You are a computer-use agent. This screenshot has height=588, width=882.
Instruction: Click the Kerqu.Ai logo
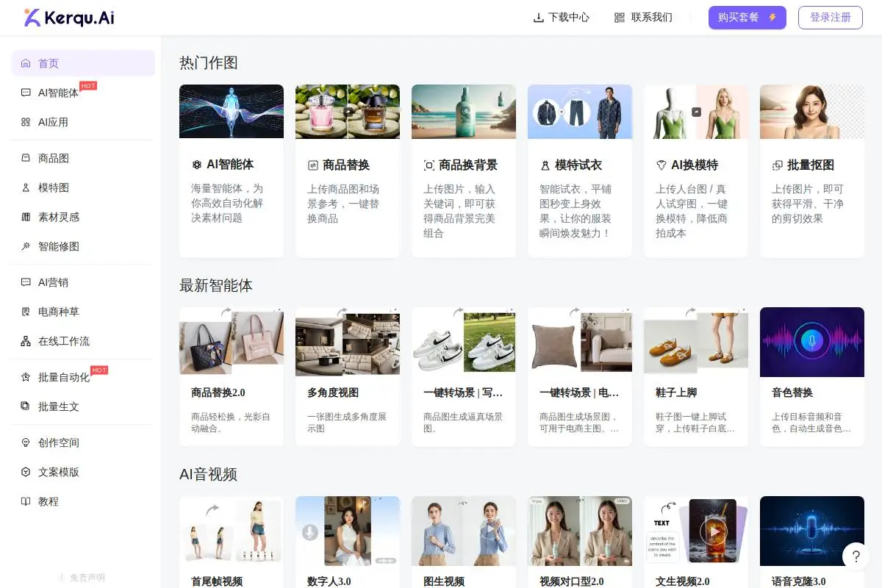(68, 18)
